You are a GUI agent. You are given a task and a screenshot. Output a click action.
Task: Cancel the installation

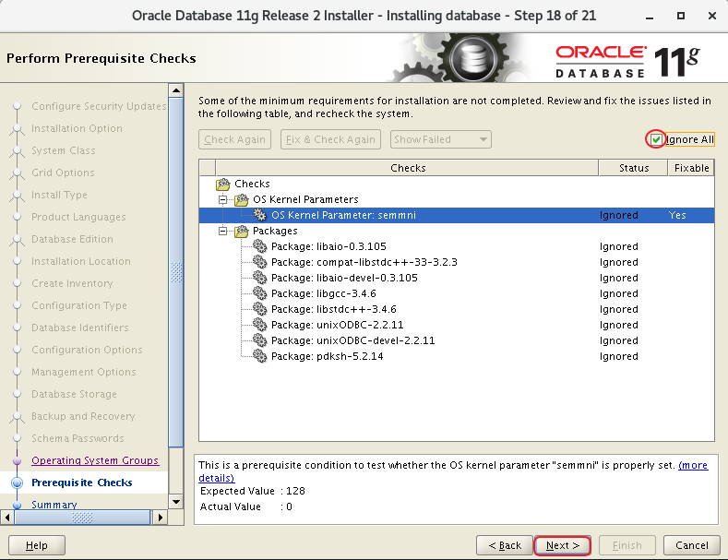click(x=692, y=545)
